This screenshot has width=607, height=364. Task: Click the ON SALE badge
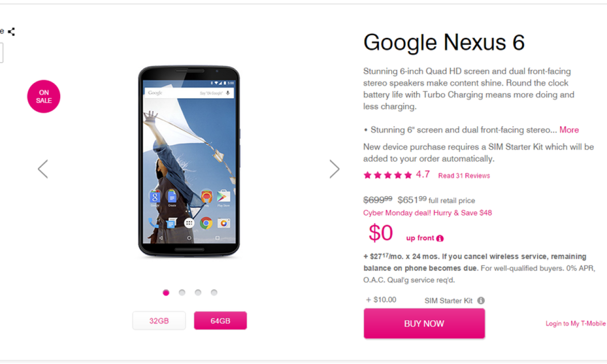[44, 97]
